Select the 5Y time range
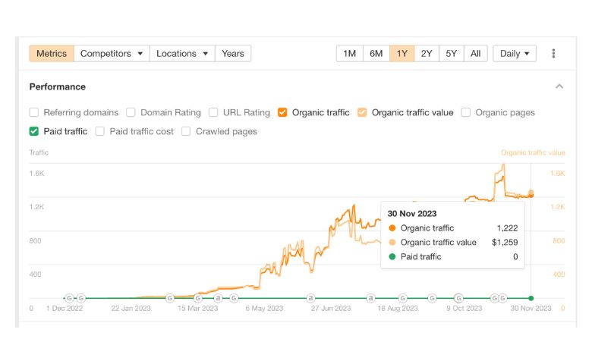 coord(451,54)
